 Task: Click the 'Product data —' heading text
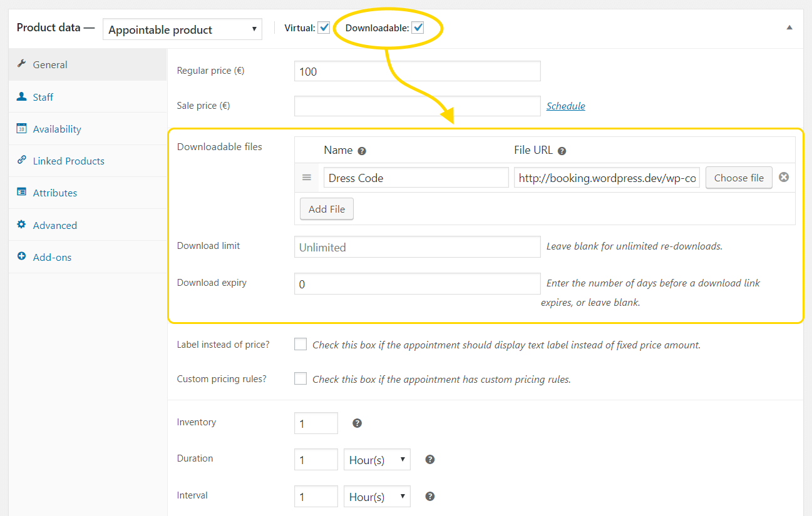coord(55,28)
